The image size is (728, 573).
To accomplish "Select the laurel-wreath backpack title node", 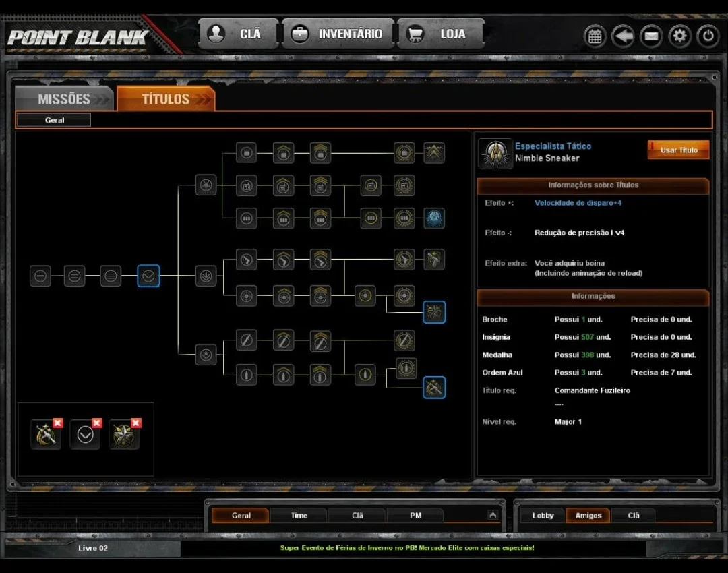I will point(404,153).
